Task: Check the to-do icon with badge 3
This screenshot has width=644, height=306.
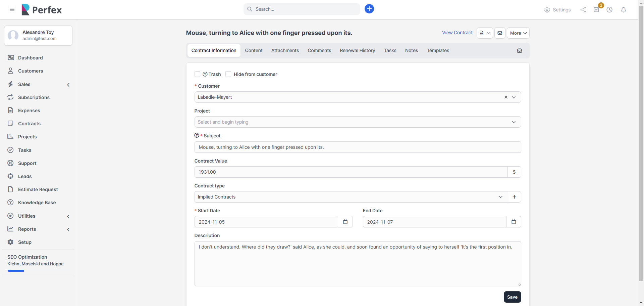Action: (596, 10)
